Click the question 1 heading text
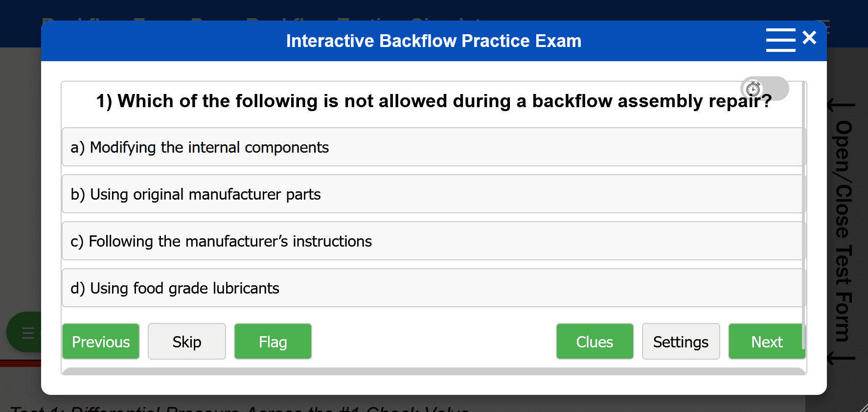Screen dimensions: 868x412 coord(434,101)
